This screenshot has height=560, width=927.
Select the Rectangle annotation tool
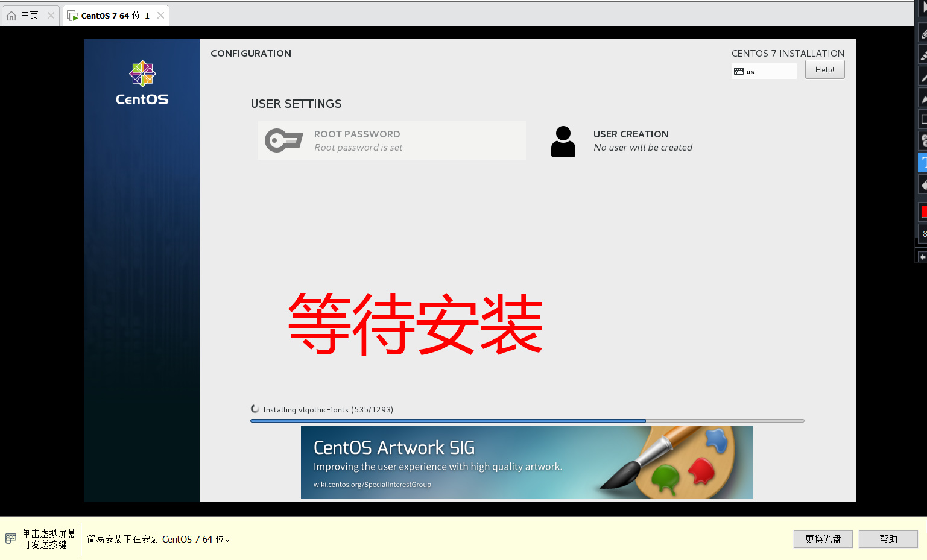point(923,118)
